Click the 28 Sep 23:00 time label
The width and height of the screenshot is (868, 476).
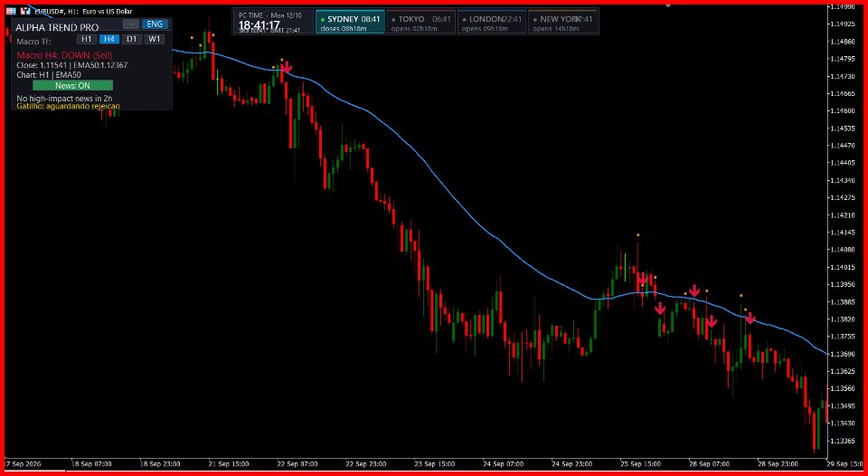[778, 464]
